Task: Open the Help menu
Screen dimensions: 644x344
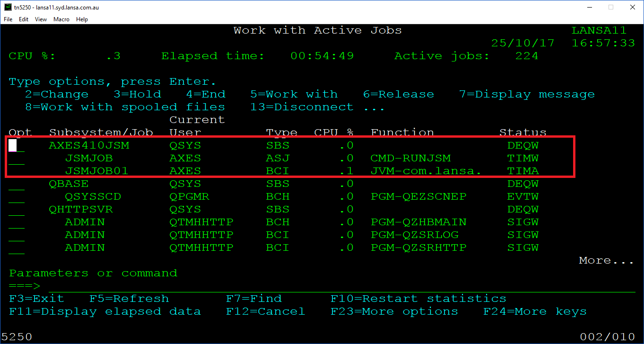Action: tap(82, 19)
